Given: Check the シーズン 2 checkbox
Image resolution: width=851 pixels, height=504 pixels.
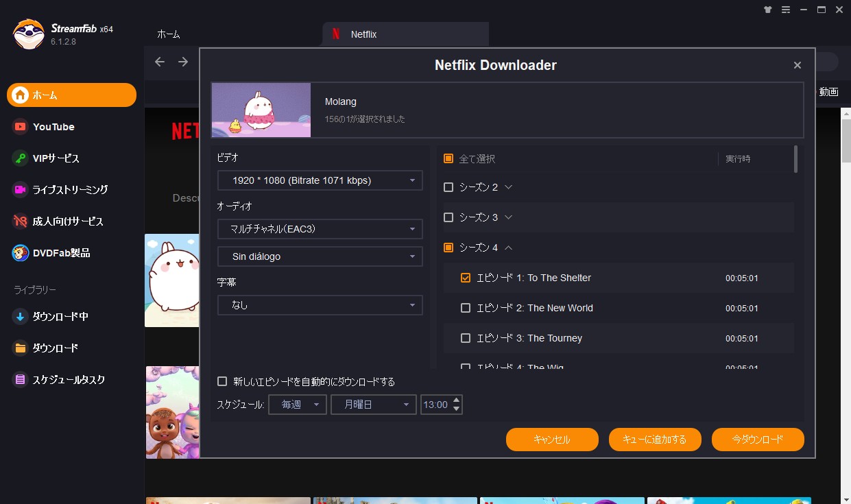Looking at the screenshot, I should 448,187.
